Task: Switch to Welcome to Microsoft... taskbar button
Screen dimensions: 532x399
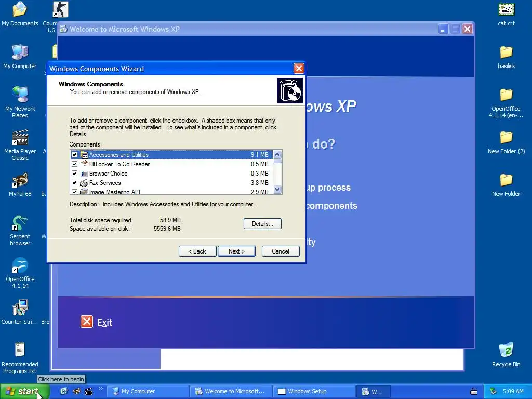Action: coord(231,391)
